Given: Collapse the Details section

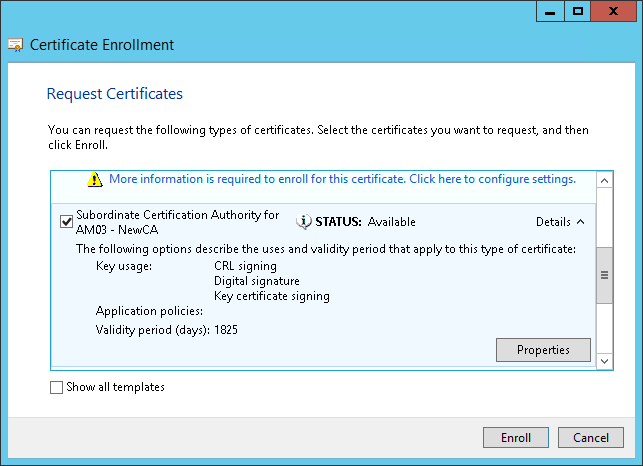Looking at the screenshot, I should point(560,222).
